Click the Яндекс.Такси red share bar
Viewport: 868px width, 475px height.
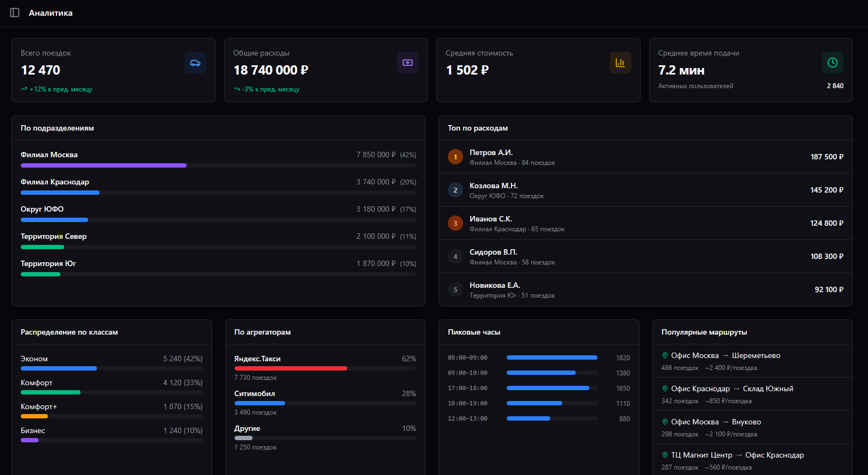coord(291,368)
